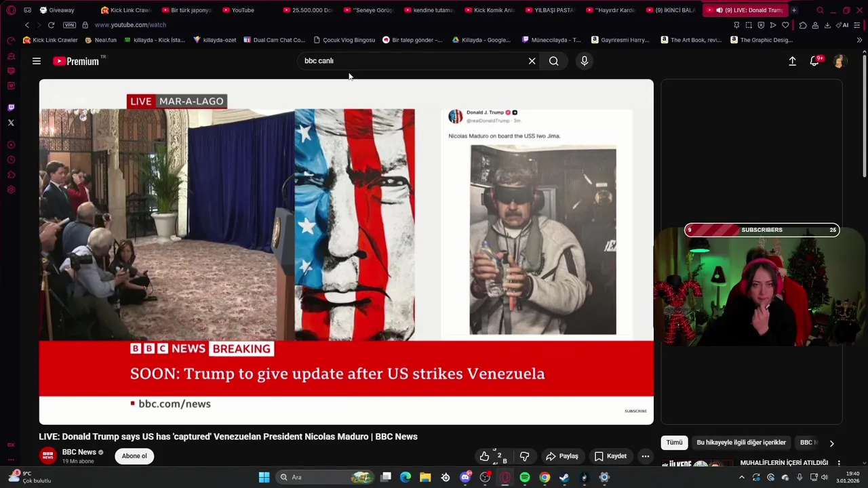Open X (Twitter) in the Opera sidebar

click(11, 123)
